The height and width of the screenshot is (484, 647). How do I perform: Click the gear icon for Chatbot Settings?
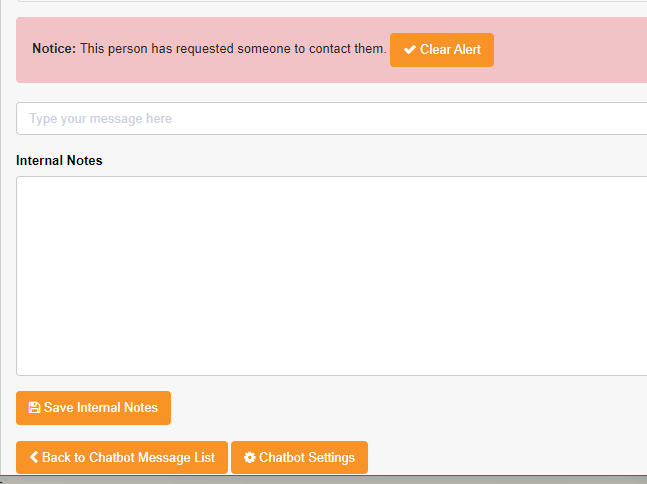pos(249,458)
